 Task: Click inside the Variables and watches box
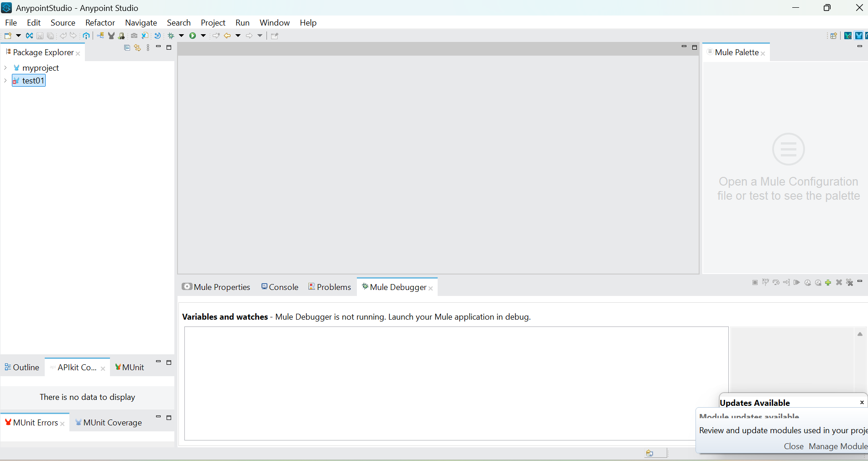click(456, 383)
